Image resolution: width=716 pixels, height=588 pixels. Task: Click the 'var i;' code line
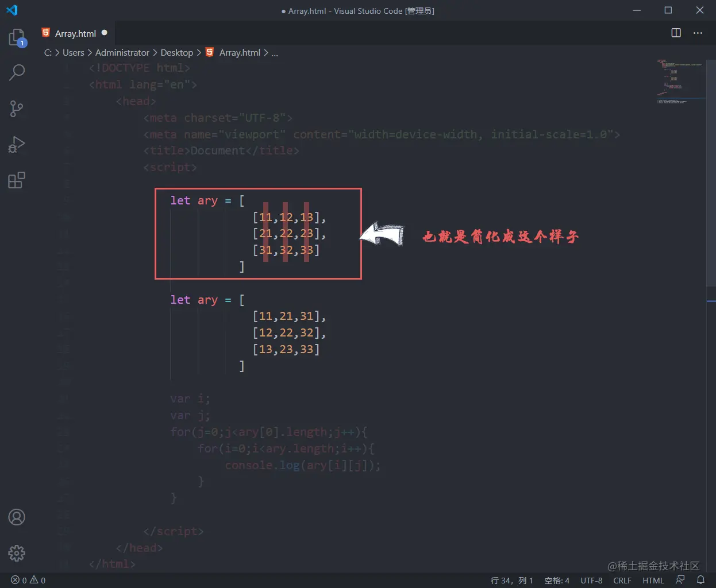click(x=190, y=399)
